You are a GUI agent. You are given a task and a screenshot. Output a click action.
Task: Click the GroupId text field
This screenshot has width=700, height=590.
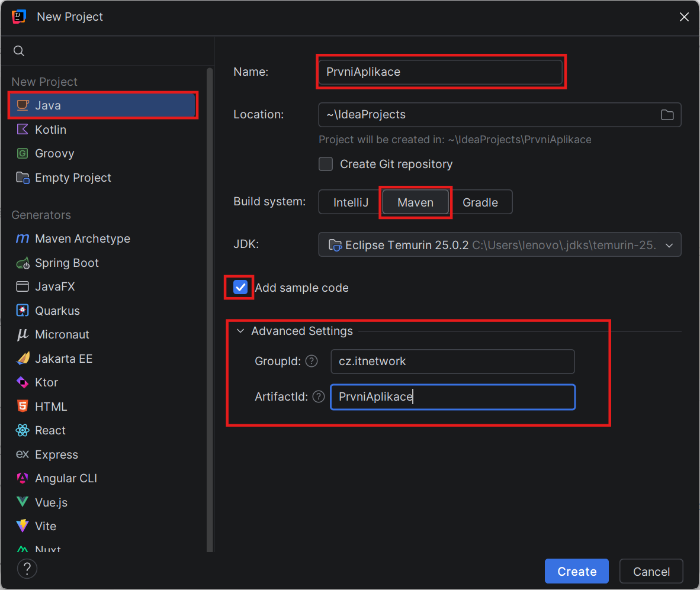point(452,361)
